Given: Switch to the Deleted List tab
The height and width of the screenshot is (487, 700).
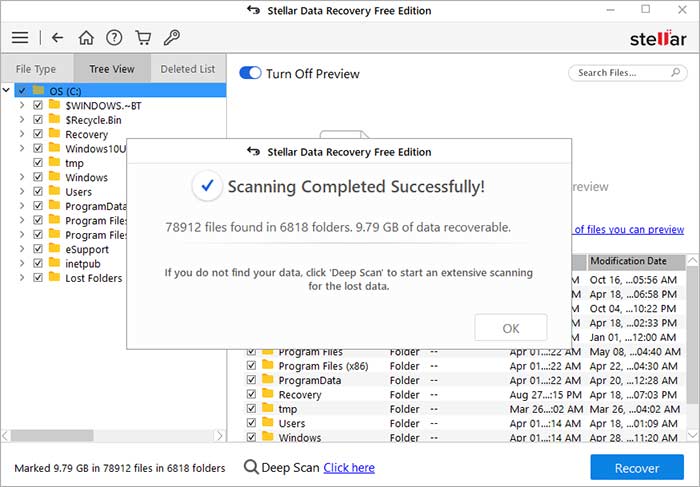Looking at the screenshot, I should click(188, 69).
